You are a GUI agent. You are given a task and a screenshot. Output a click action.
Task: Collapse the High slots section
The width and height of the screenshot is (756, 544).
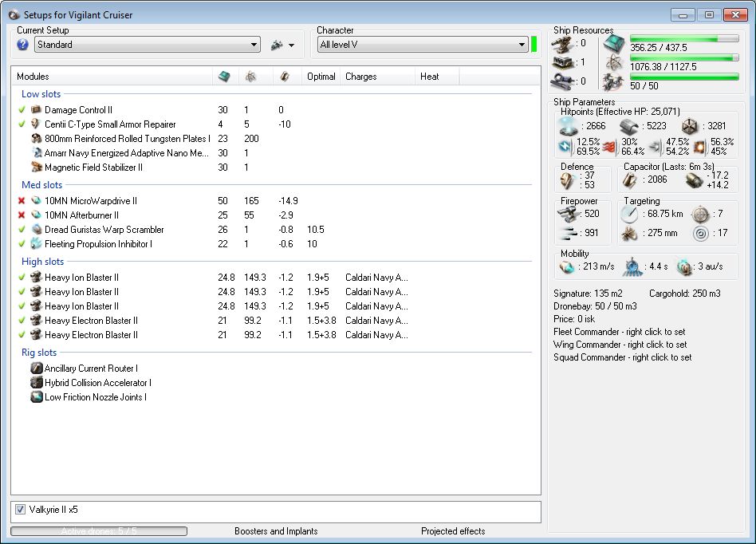(x=43, y=262)
